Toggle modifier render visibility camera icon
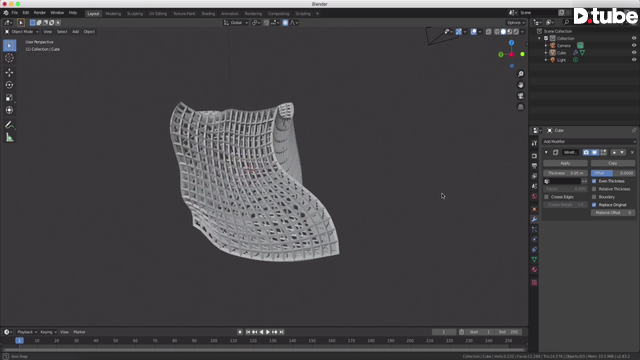The height and width of the screenshot is (360, 640). 586,152
